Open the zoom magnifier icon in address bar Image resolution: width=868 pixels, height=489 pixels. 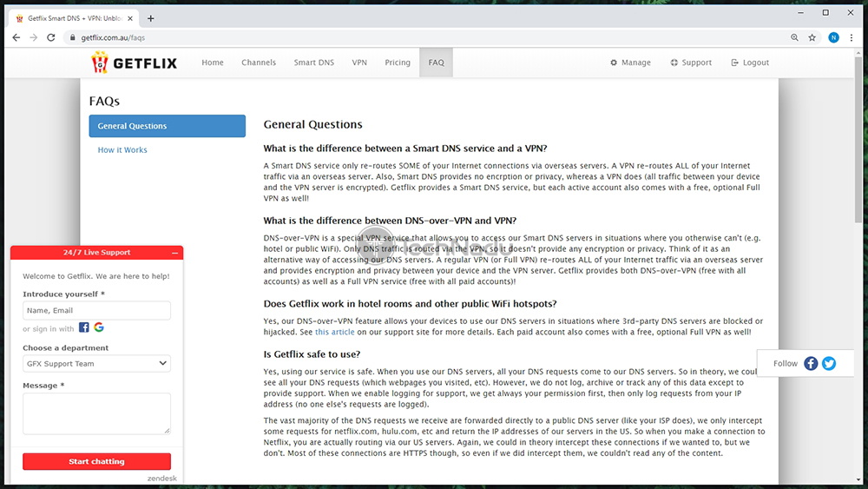click(794, 37)
